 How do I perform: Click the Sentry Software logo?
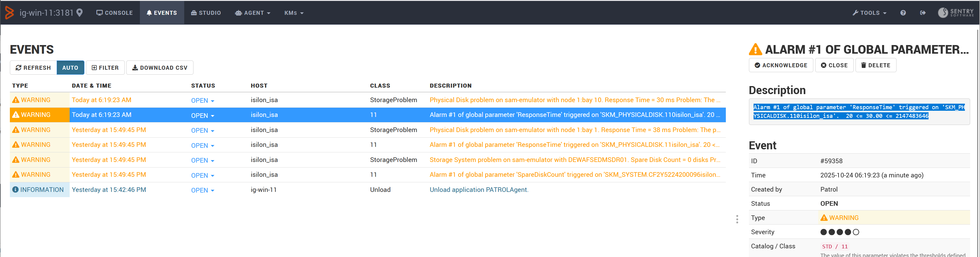point(955,13)
